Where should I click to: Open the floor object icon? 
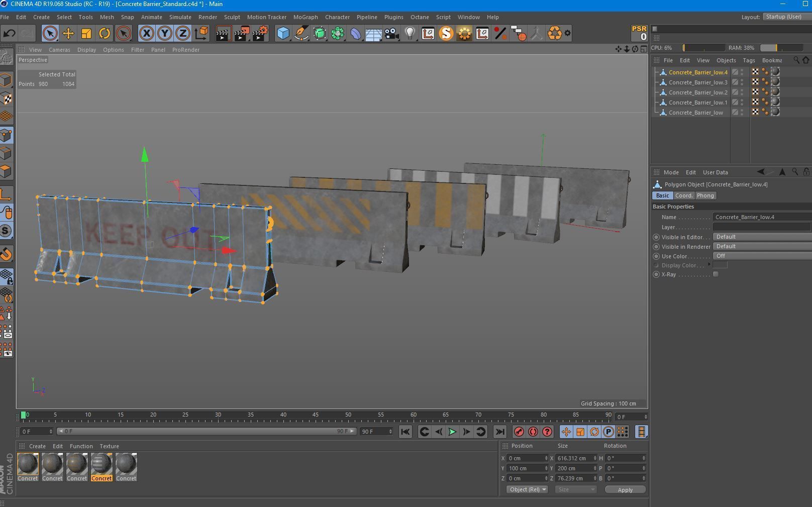(373, 34)
